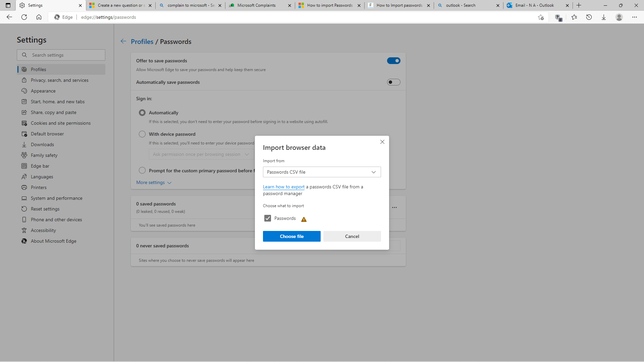Open the History clock icon

pos(589,17)
